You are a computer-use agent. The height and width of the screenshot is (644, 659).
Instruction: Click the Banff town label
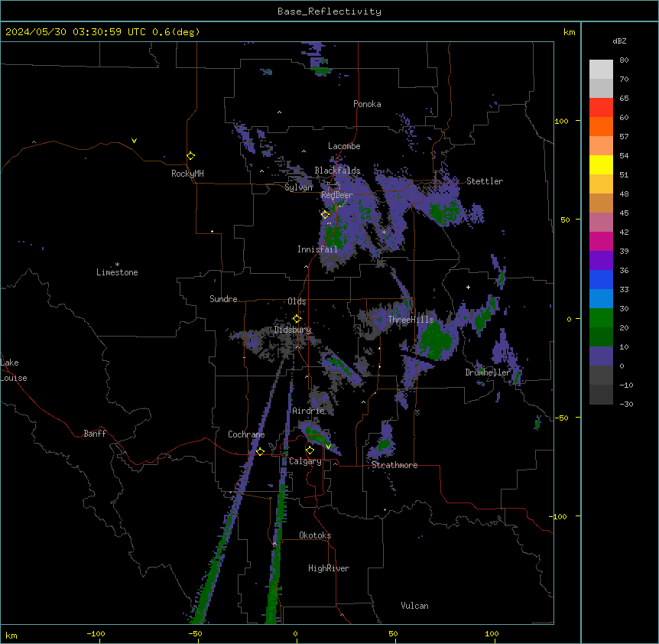(95, 434)
